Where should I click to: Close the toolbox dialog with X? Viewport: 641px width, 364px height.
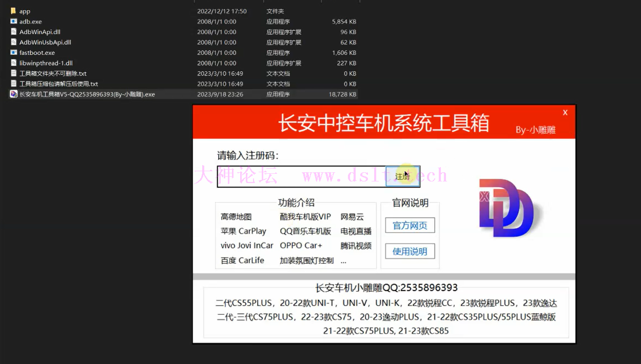[565, 112]
